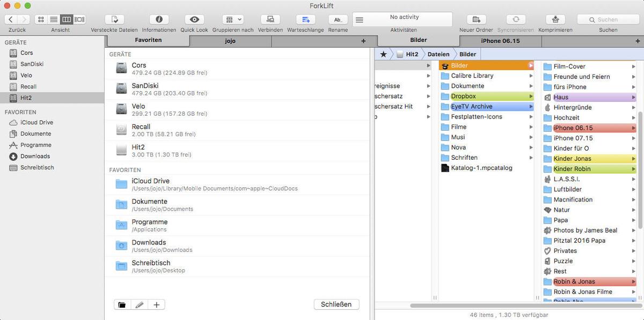Open favorites star in path bar
Image resolution: width=644 pixels, height=320 pixels.
tap(383, 54)
